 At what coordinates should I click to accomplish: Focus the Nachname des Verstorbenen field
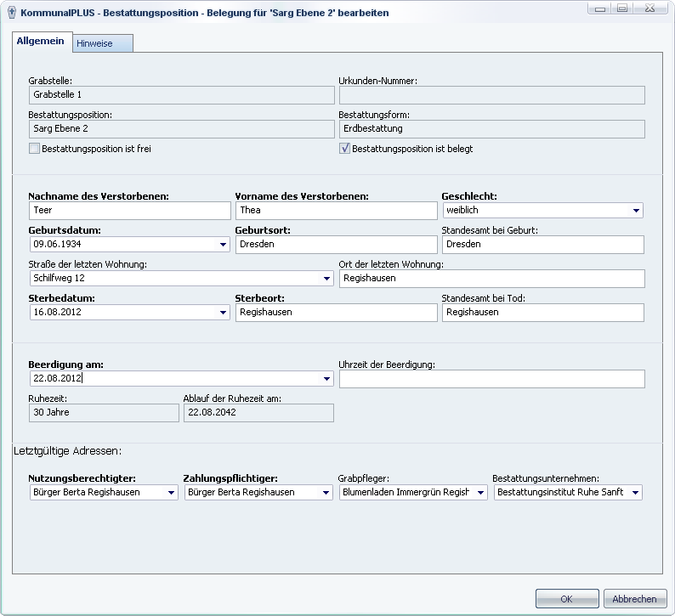click(x=129, y=210)
